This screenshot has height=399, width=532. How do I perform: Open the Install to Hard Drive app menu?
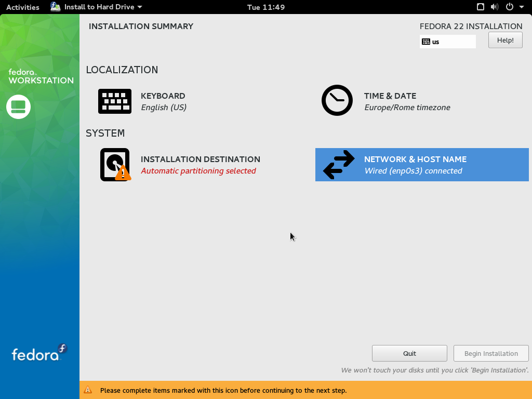99,7
